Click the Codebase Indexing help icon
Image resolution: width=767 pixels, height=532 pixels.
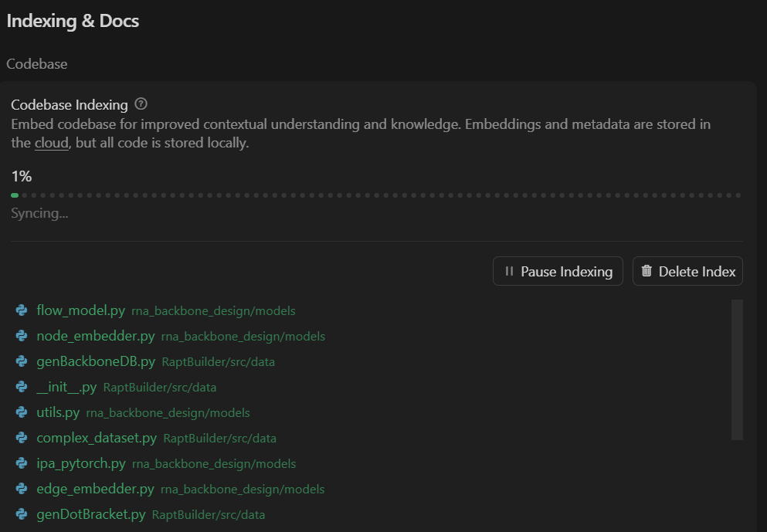click(141, 104)
